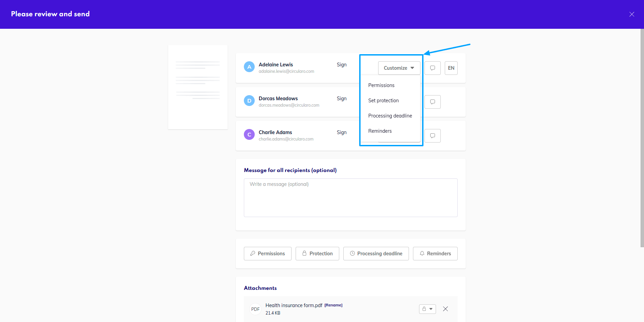Click the Permissions button with key icon
644x322 pixels.
[268, 254]
